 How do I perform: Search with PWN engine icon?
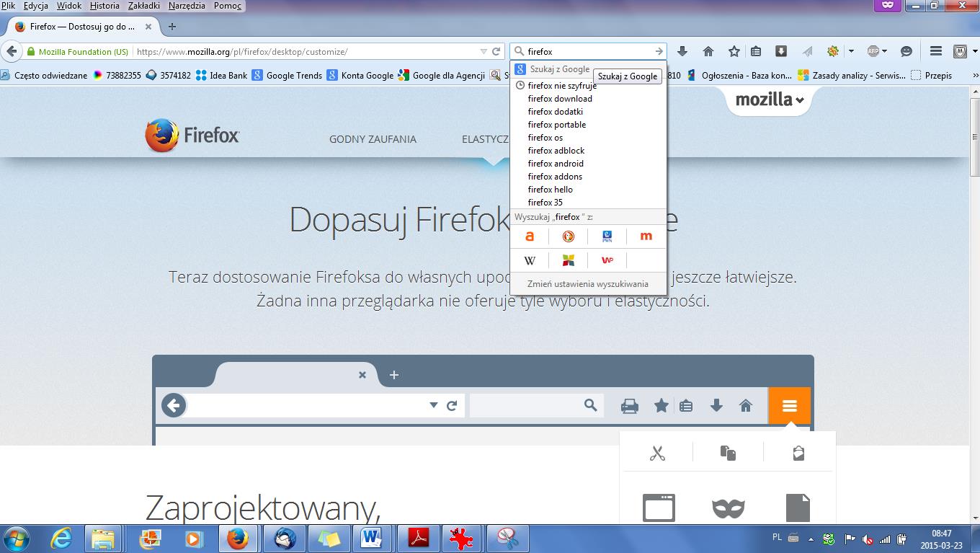pyautogui.click(x=607, y=236)
